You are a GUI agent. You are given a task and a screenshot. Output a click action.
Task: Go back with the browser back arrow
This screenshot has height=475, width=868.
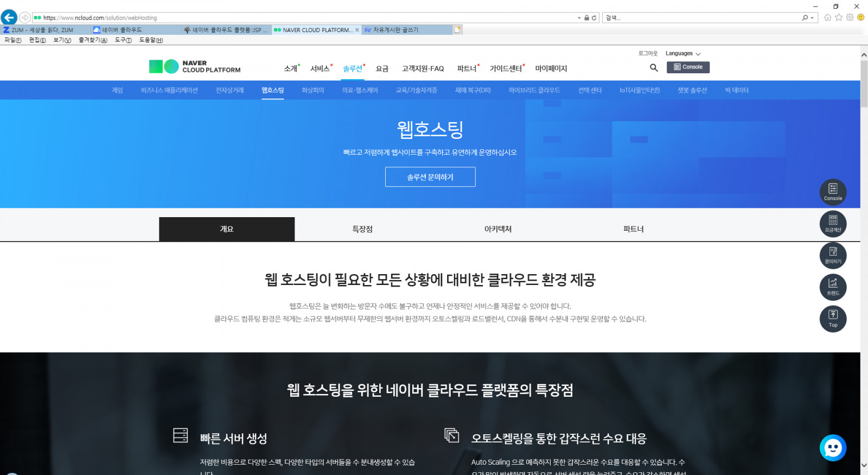[9, 17]
